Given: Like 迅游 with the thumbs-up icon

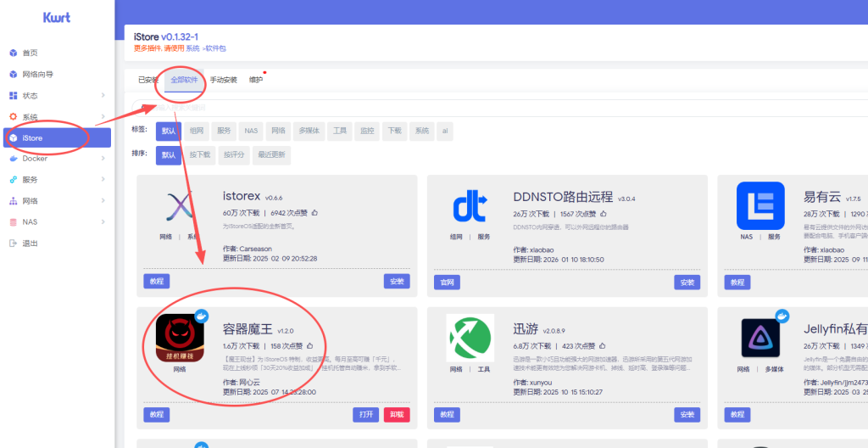Looking at the screenshot, I should coord(601,345).
